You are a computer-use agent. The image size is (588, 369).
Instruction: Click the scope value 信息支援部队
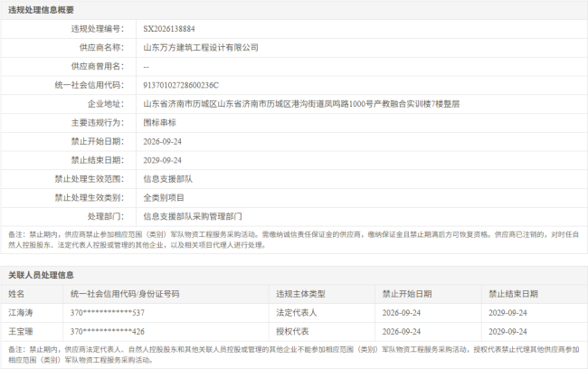point(167,179)
